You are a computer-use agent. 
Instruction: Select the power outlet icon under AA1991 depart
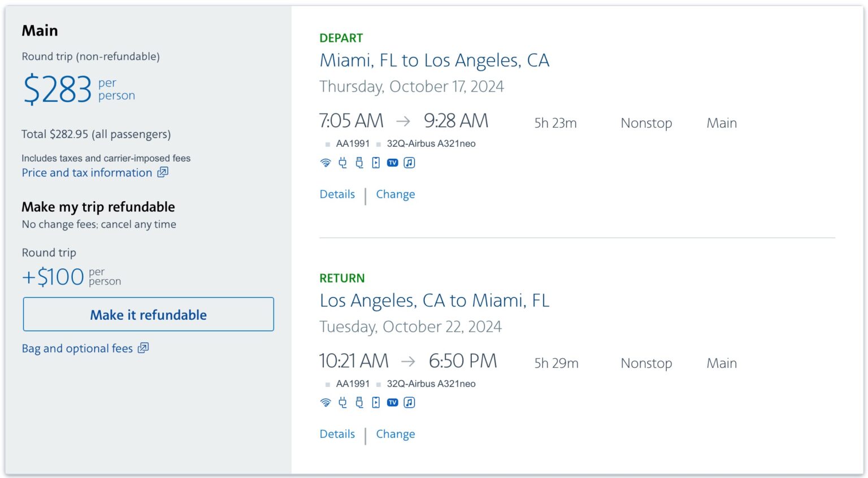coord(342,163)
